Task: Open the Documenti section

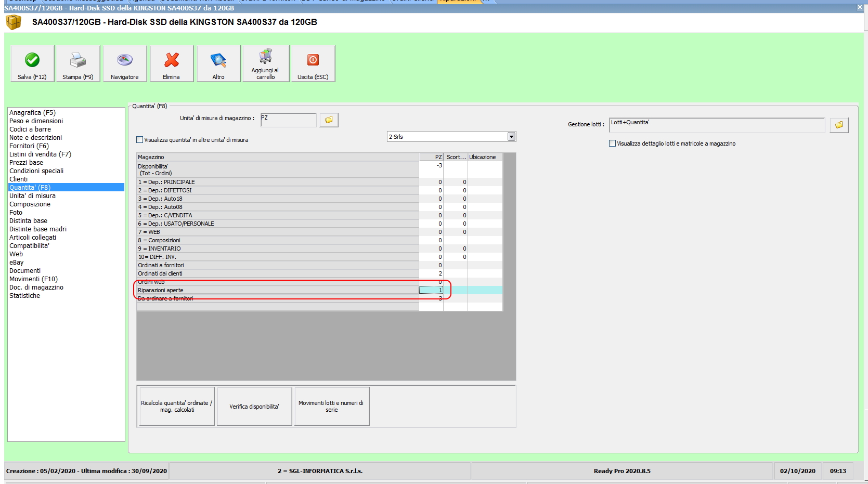Action: (x=25, y=270)
